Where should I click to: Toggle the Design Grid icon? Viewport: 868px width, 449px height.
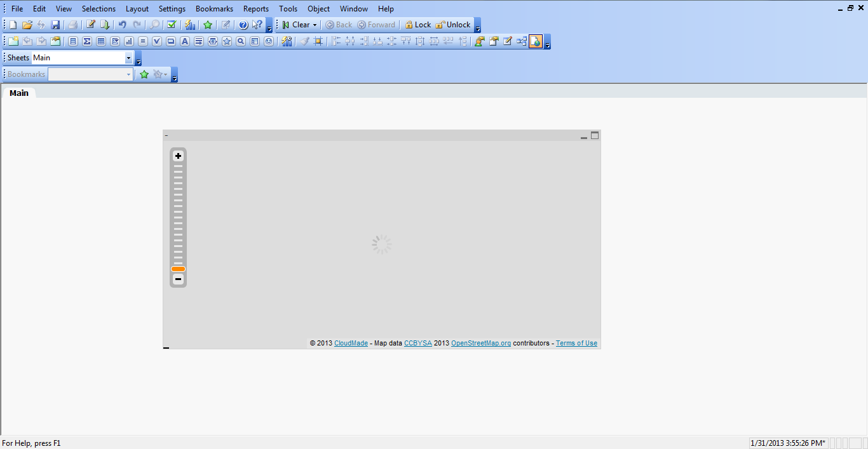point(318,41)
